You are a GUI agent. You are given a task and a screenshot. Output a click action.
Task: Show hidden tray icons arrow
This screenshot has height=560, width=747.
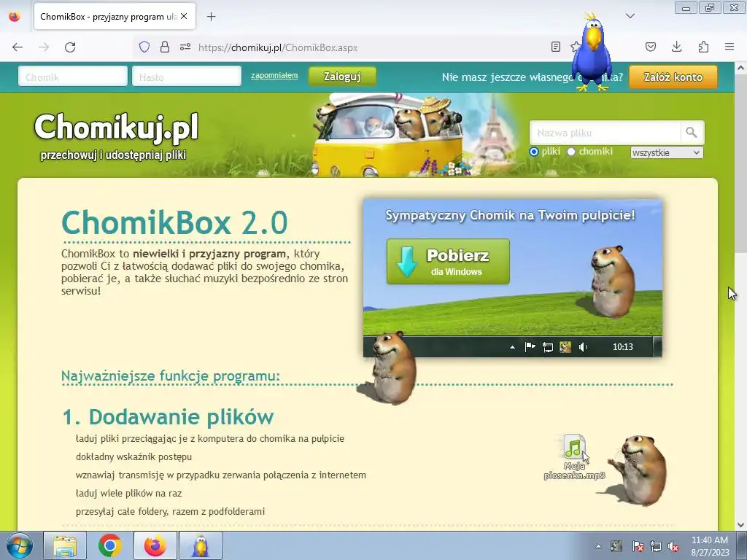(598, 546)
